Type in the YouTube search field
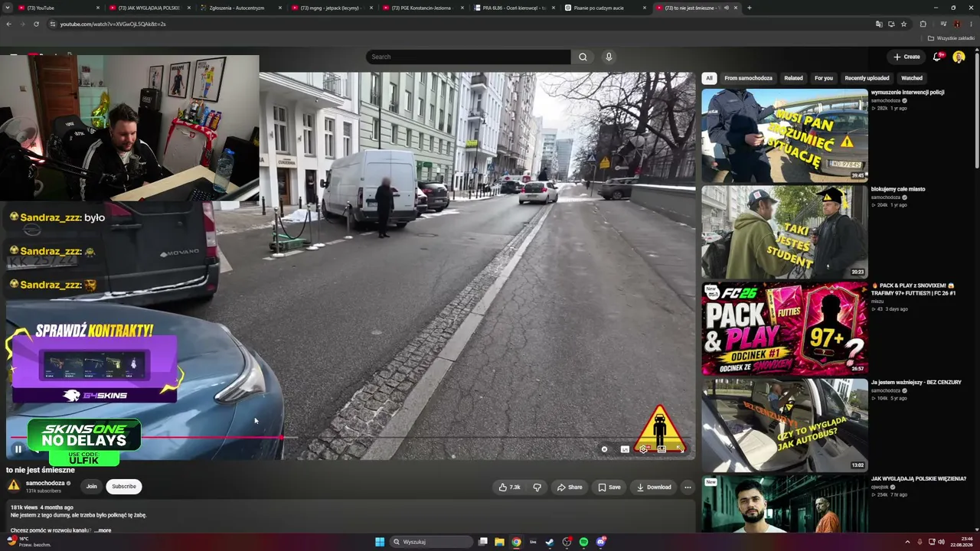The width and height of the screenshot is (980, 551). pyautogui.click(x=469, y=57)
